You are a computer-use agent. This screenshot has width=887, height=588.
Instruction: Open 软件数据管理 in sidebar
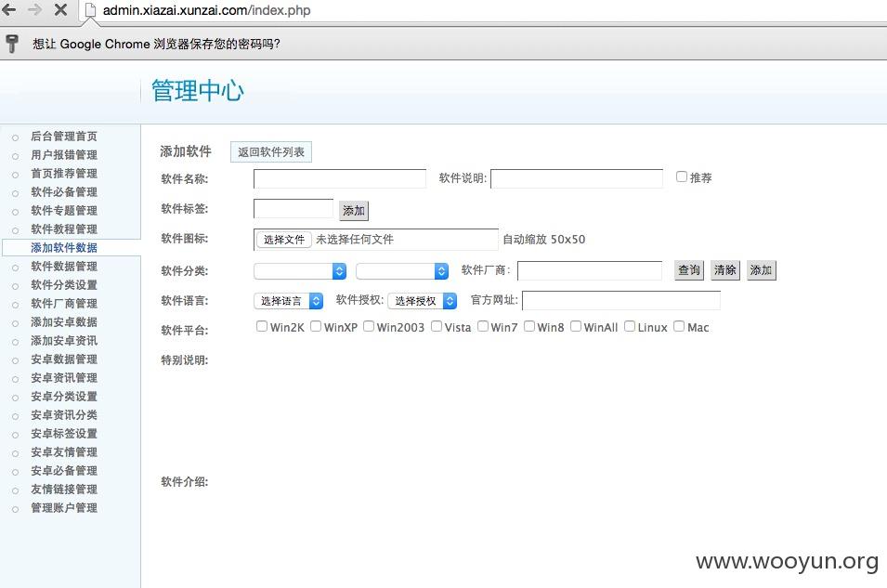pyautogui.click(x=64, y=266)
